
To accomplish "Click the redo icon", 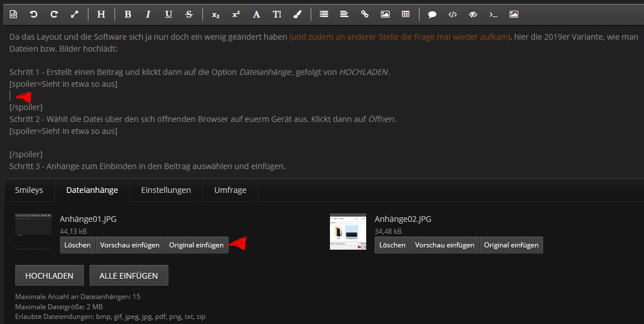I will (x=54, y=14).
